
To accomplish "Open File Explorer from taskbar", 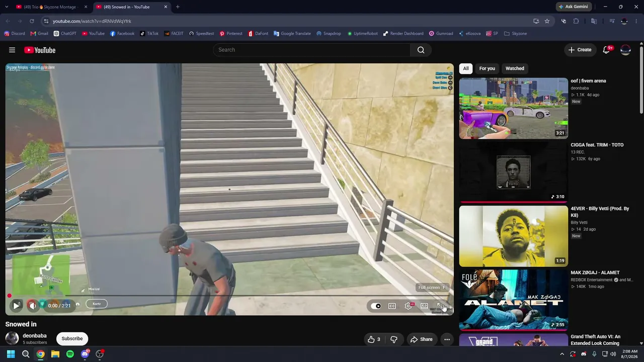I will tap(55, 354).
